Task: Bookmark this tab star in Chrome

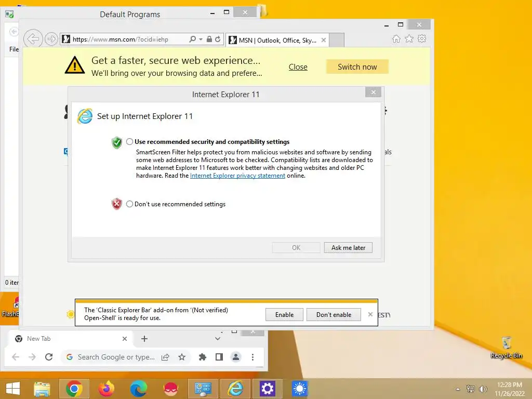Action: pyautogui.click(x=182, y=357)
